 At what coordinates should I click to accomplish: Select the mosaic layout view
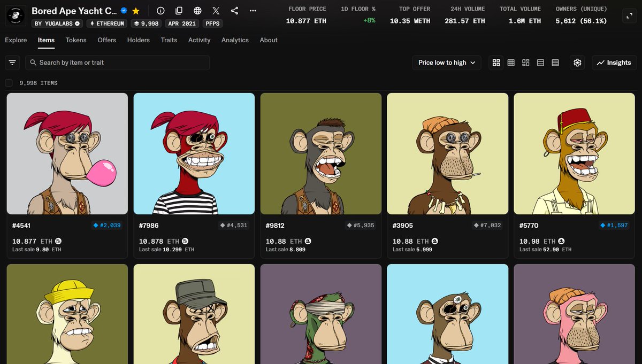pos(526,63)
